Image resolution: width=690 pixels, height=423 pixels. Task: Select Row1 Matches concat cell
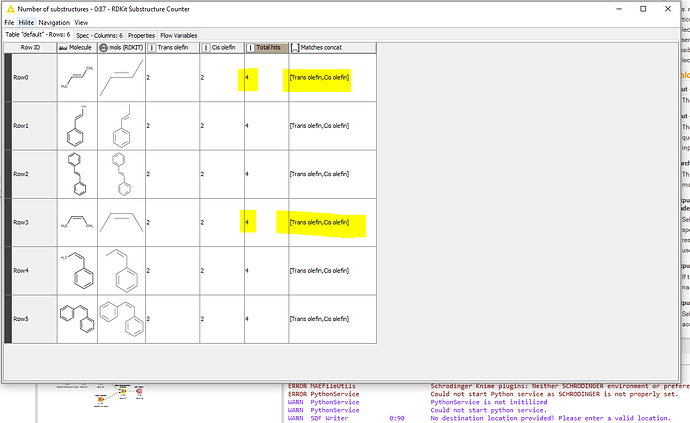coord(332,126)
